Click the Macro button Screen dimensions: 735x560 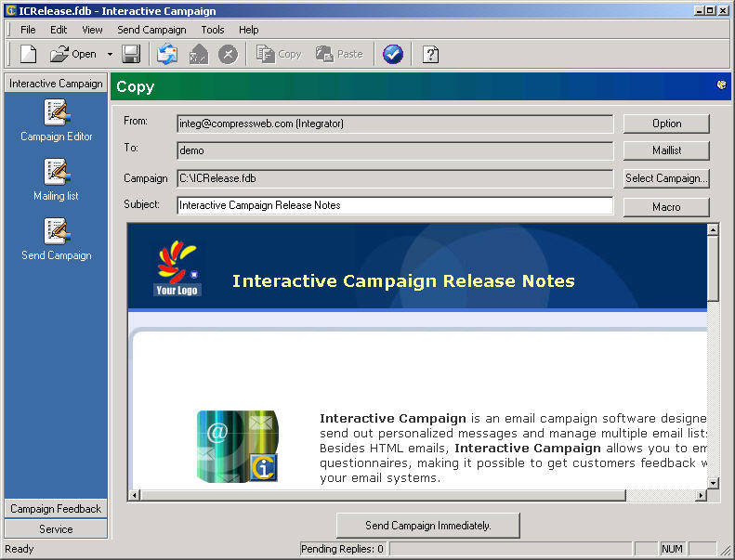click(666, 207)
